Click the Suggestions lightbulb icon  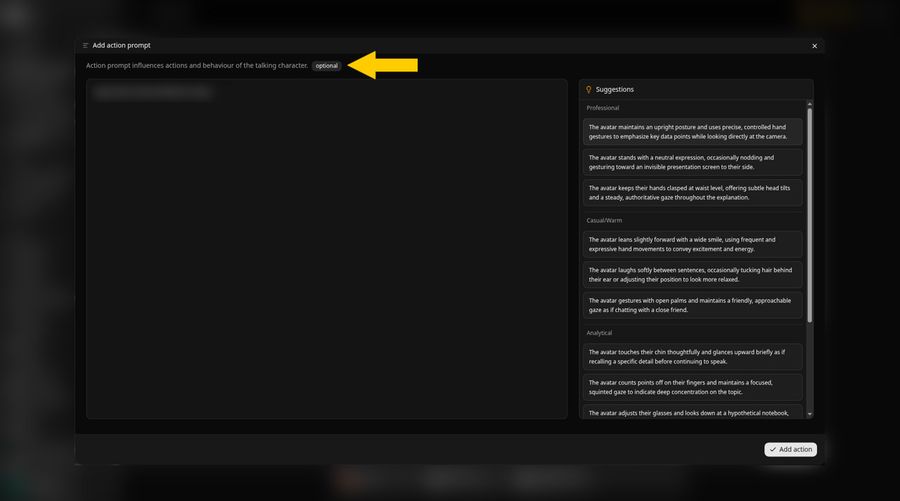[x=588, y=90]
